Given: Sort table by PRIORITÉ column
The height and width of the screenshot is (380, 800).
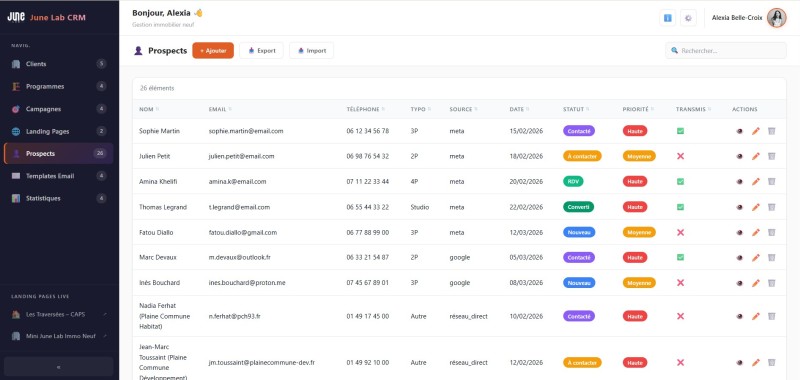Looking at the screenshot, I should click(x=638, y=109).
